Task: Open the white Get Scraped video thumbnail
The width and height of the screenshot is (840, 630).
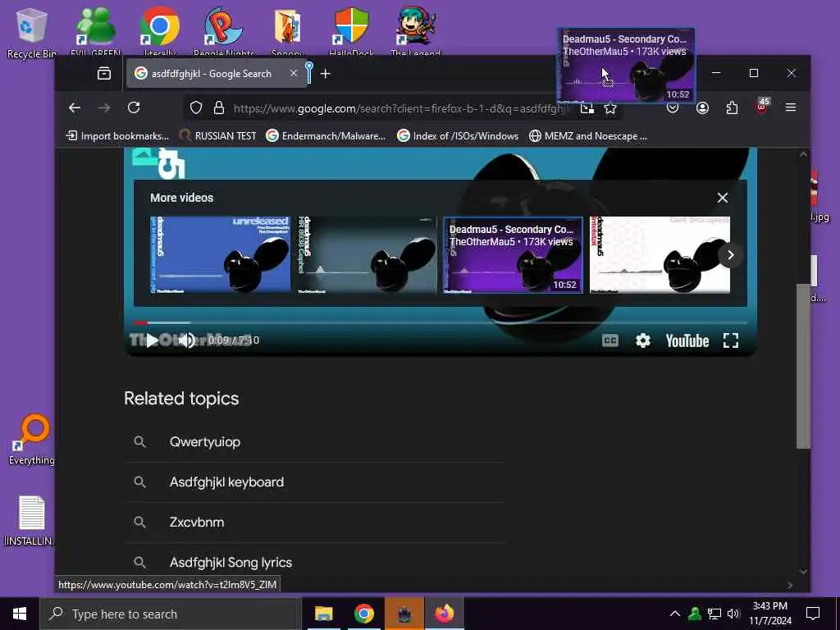Action: click(x=660, y=254)
